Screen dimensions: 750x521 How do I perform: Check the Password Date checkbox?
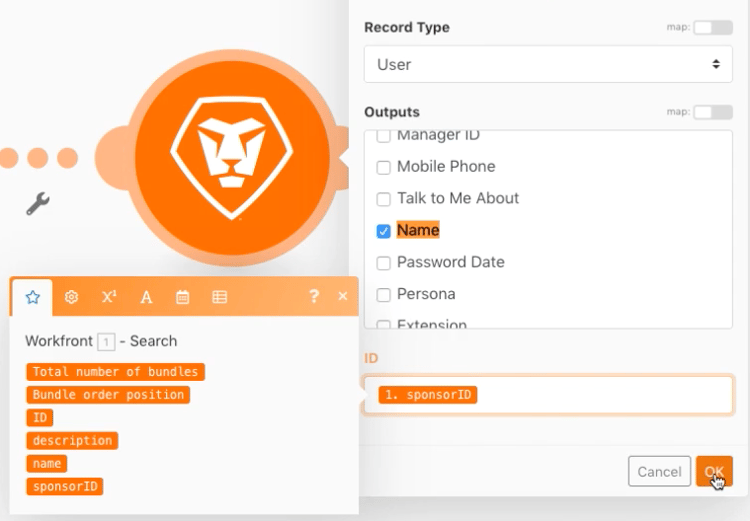(383, 263)
